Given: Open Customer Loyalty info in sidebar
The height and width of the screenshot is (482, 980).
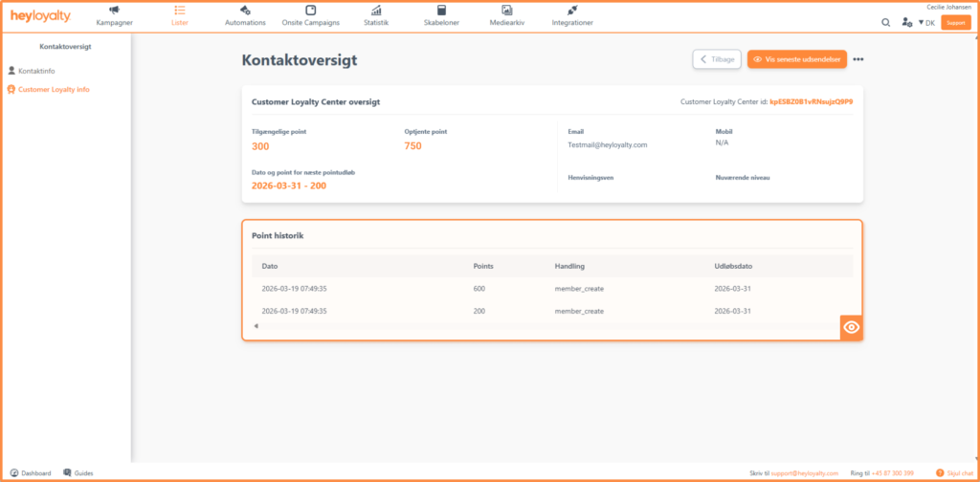Looking at the screenshot, I should coord(54,89).
